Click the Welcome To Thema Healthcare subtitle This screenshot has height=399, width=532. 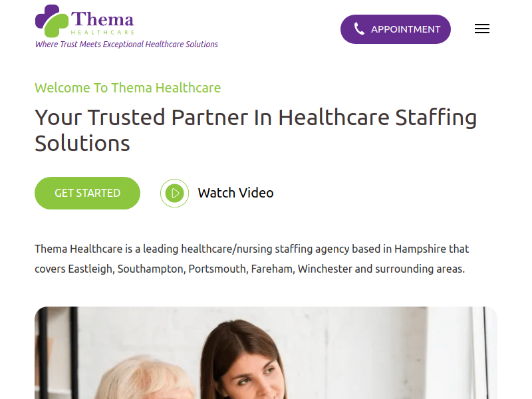click(128, 88)
